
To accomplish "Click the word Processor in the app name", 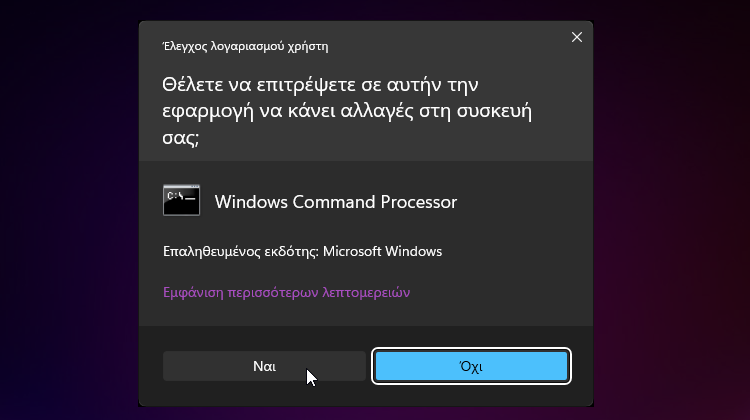I will pyautogui.click(x=419, y=202).
